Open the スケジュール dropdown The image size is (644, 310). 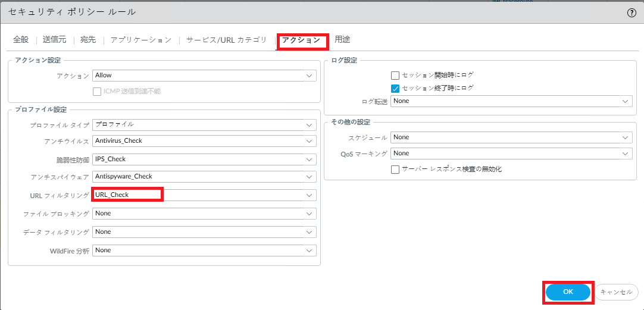(511, 137)
